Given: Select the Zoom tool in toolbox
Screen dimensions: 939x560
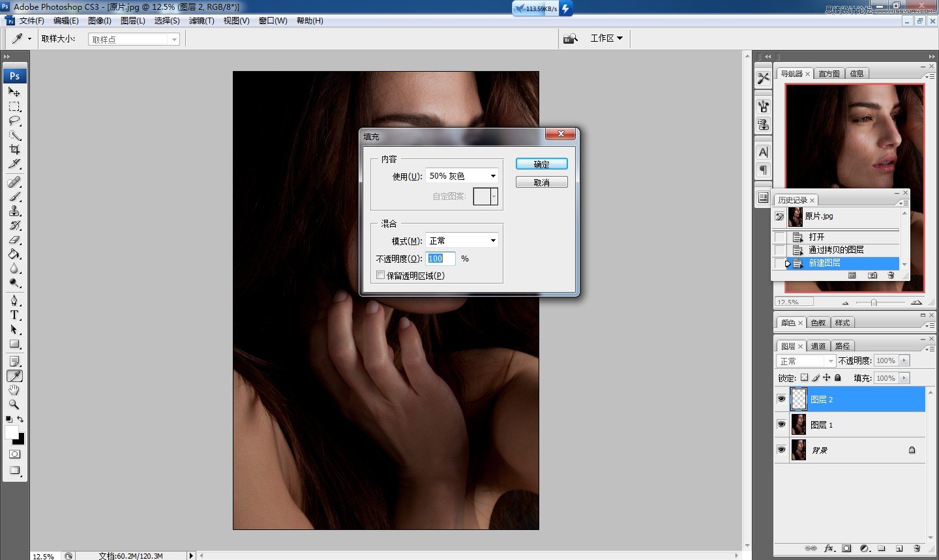Looking at the screenshot, I should (14, 404).
